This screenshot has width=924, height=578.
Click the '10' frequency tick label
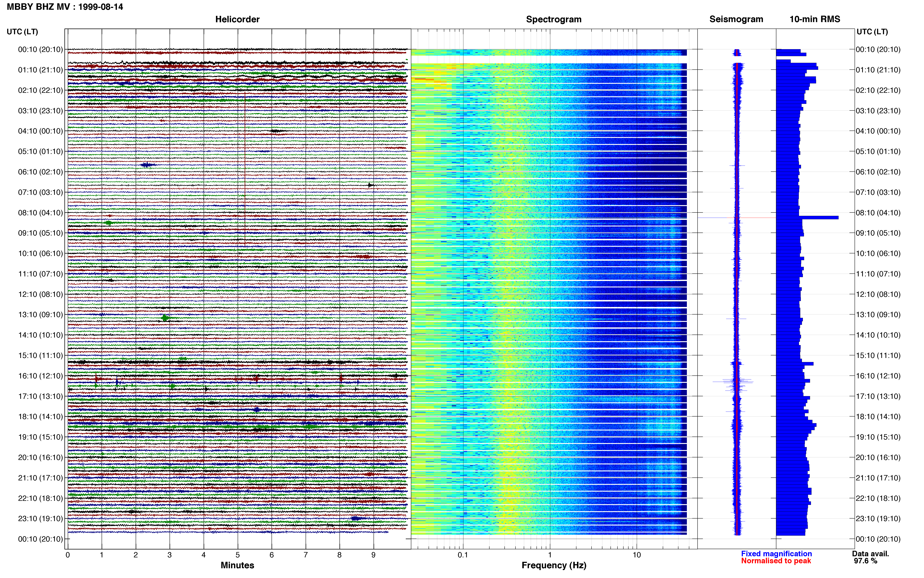[636, 555]
